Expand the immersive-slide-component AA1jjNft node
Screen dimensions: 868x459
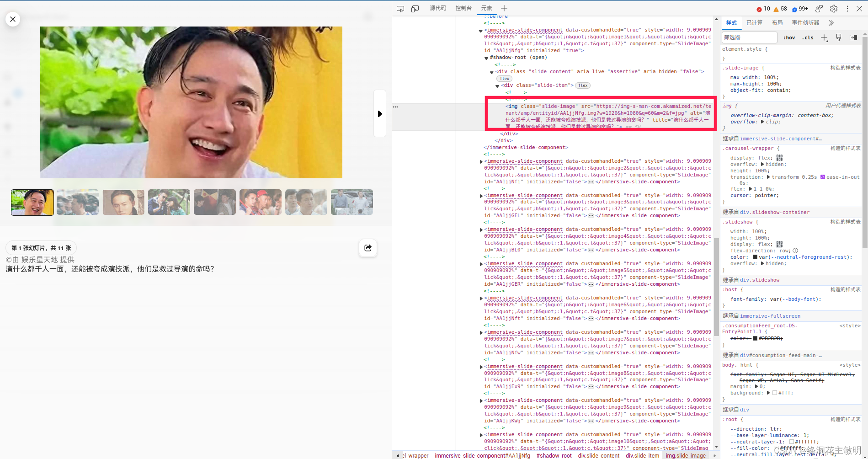pos(481,298)
